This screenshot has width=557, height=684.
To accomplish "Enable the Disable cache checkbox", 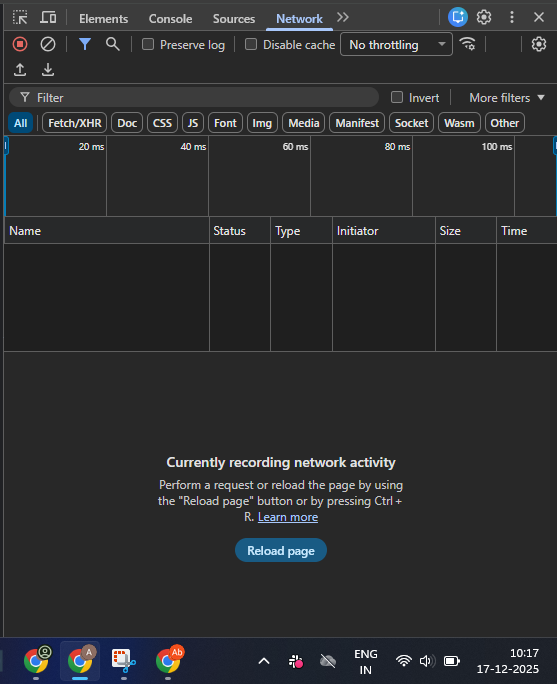I will [251, 44].
